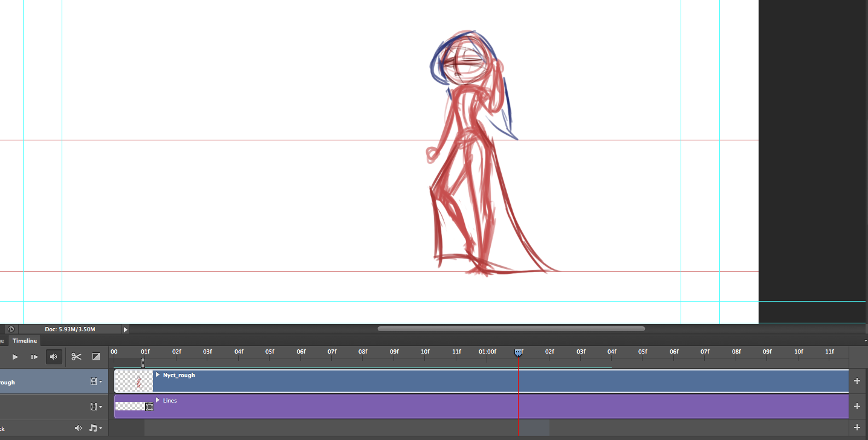The image size is (868, 440).
Task: Jump to the 01:00f ruler mark
Action: [487, 351]
